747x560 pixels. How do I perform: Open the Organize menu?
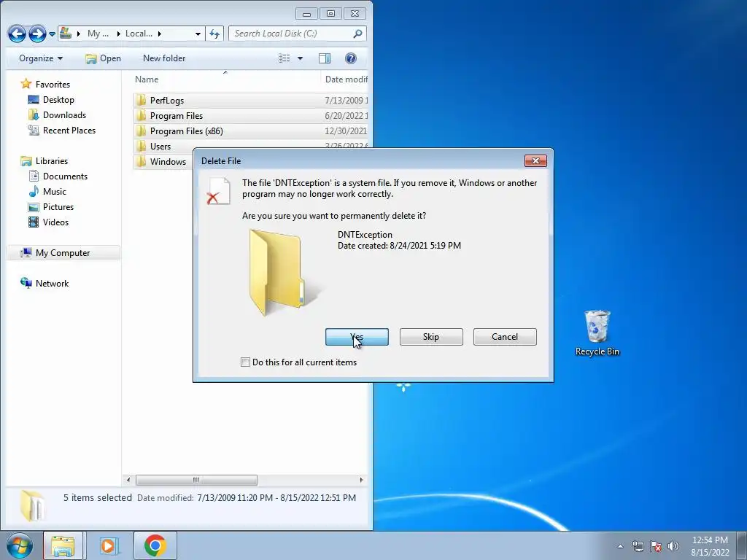41,58
